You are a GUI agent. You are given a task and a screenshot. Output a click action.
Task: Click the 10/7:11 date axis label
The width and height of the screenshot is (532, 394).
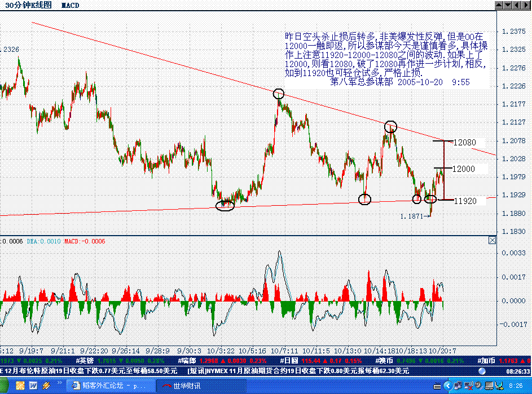click(x=284, y=351)
